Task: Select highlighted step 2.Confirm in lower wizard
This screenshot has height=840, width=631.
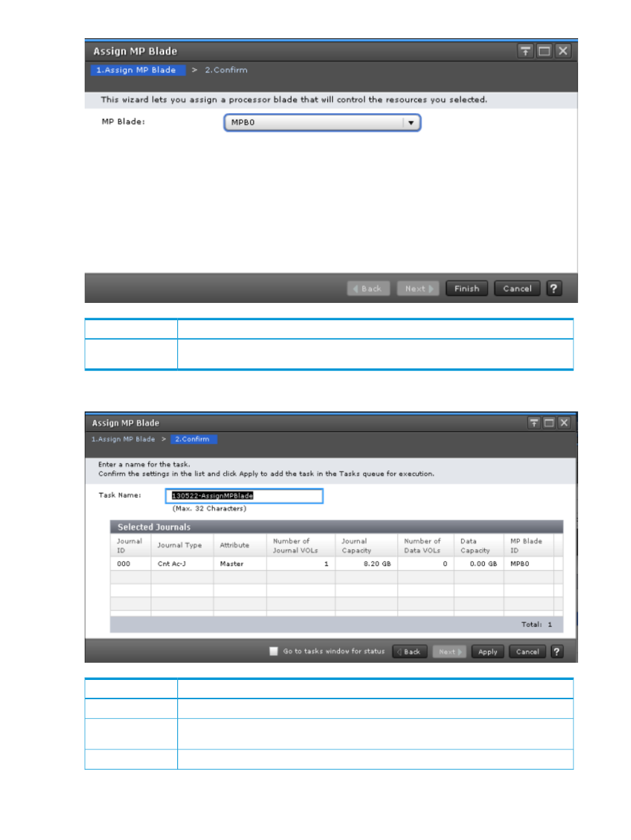Action: [x=193, y=439]
